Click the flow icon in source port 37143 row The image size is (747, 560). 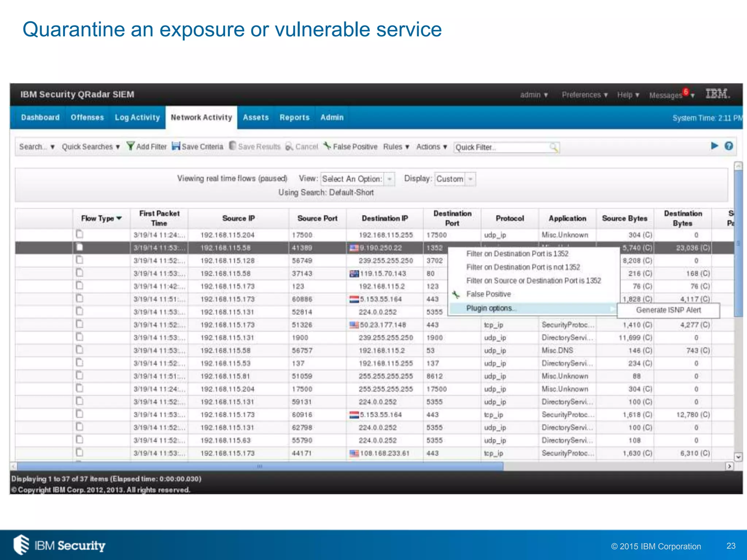tap(80, 273)
